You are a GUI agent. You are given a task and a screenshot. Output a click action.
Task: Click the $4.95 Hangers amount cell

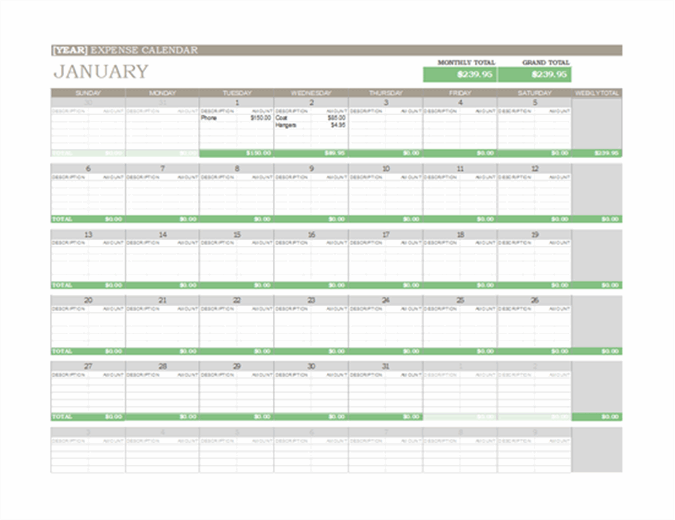click(337, 126)
